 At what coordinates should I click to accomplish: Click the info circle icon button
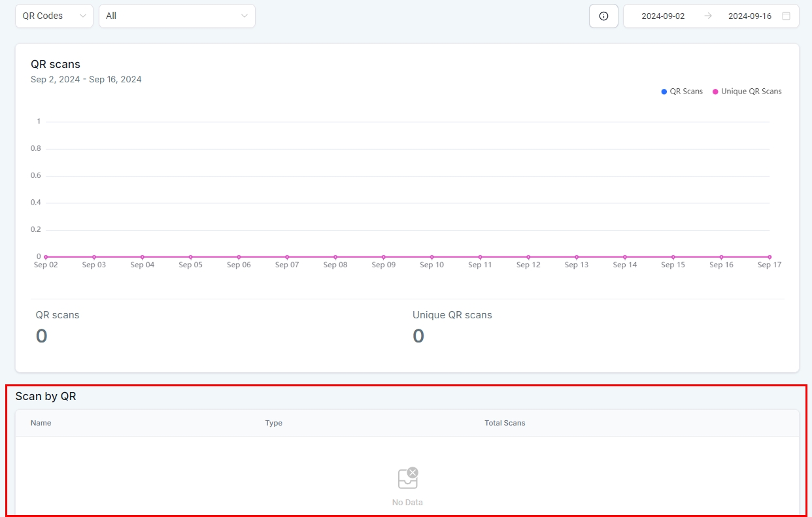pos(603,16)
